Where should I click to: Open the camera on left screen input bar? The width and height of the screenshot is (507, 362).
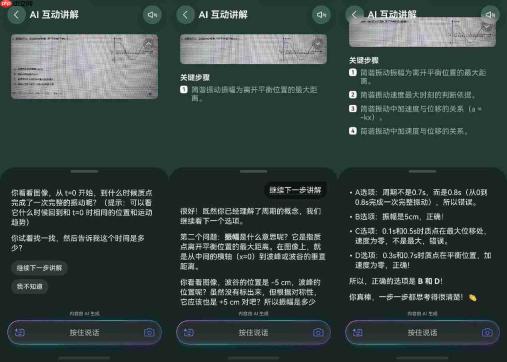point(149,332)
